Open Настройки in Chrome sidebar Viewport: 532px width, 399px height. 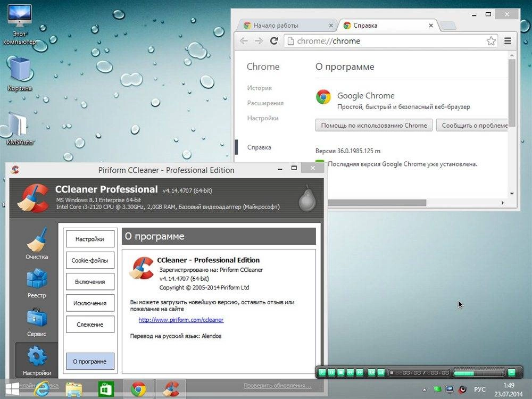coord(263,118)
